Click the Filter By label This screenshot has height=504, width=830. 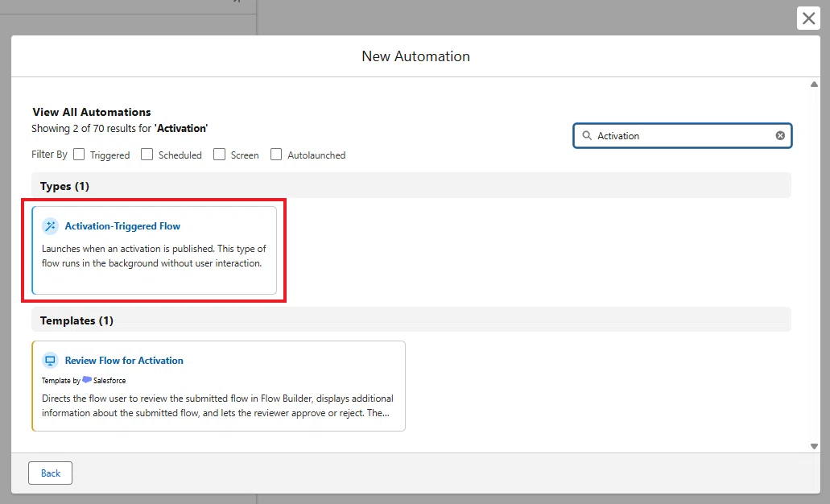[x=49, y=154]
